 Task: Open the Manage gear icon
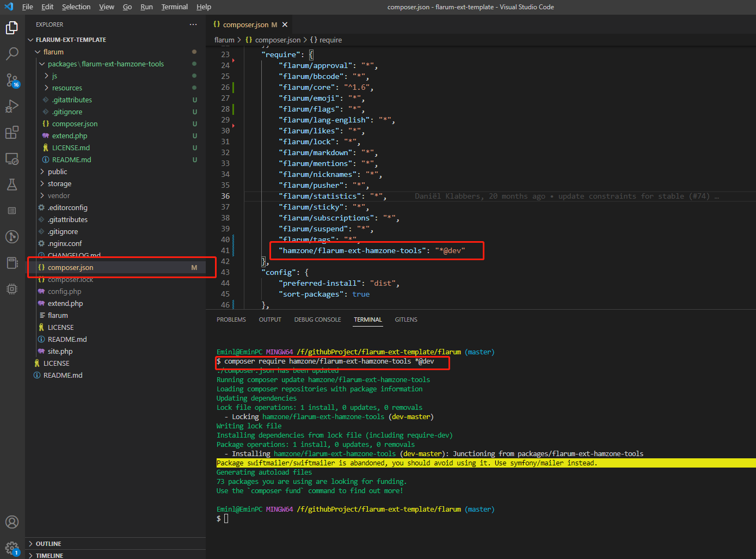click(x=12, y=548)
